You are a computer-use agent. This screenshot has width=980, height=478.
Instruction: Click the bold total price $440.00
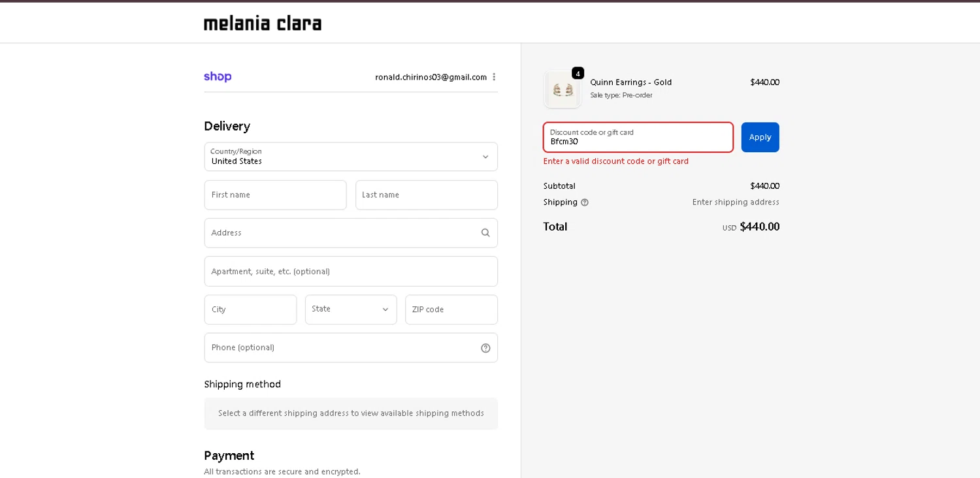pyautogui.click(x=760, y=227)
